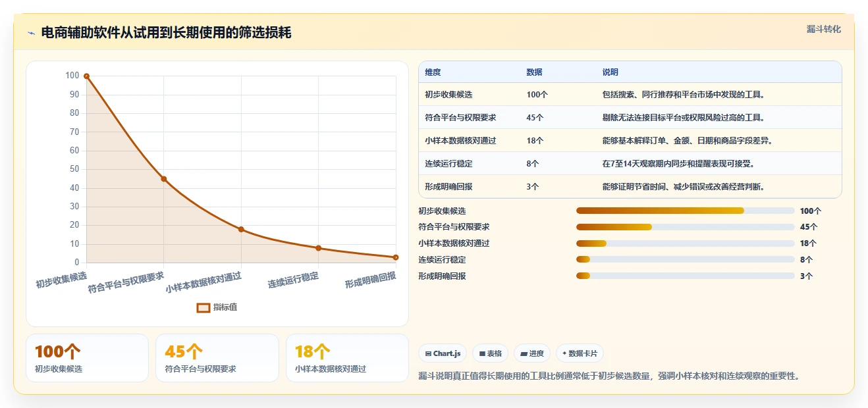Screen dimensions: 868x408
Task: Click the 漏斗转化 label in header
Action: click(x=823, y=29)
